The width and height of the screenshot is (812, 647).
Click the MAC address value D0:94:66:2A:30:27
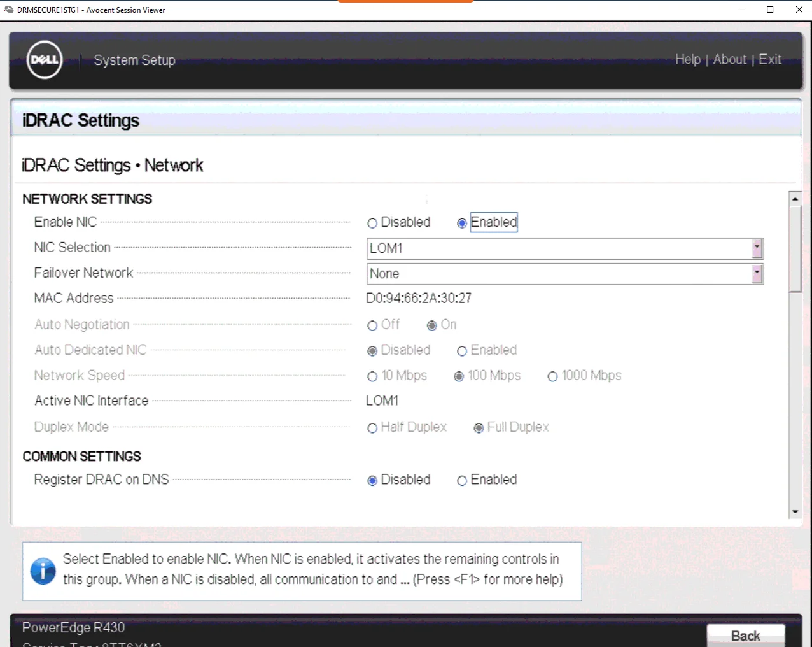pos(419,298)
